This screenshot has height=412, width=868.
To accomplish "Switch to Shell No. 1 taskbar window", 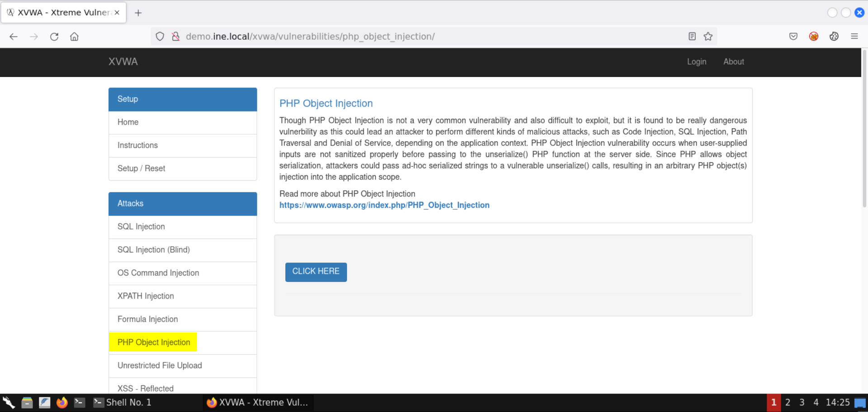I will pyautogui.click(x=123, y=402).
